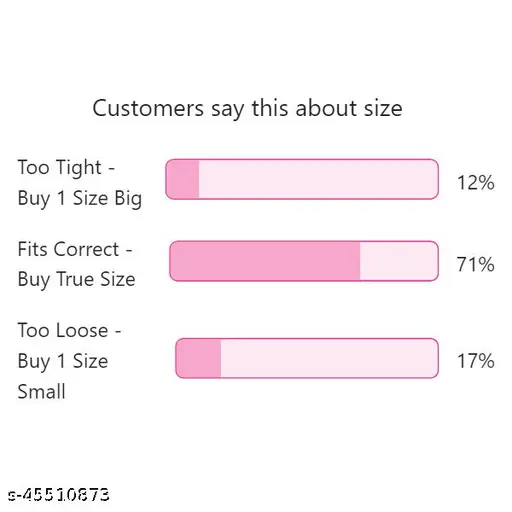512x512 pixels.
Task: Click the Too Tight progress bar
Action: [x=302, y=179]
